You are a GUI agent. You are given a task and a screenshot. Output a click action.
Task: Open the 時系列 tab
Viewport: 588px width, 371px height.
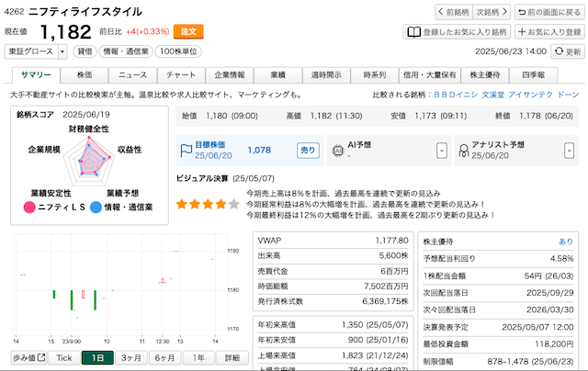[375, 75]
